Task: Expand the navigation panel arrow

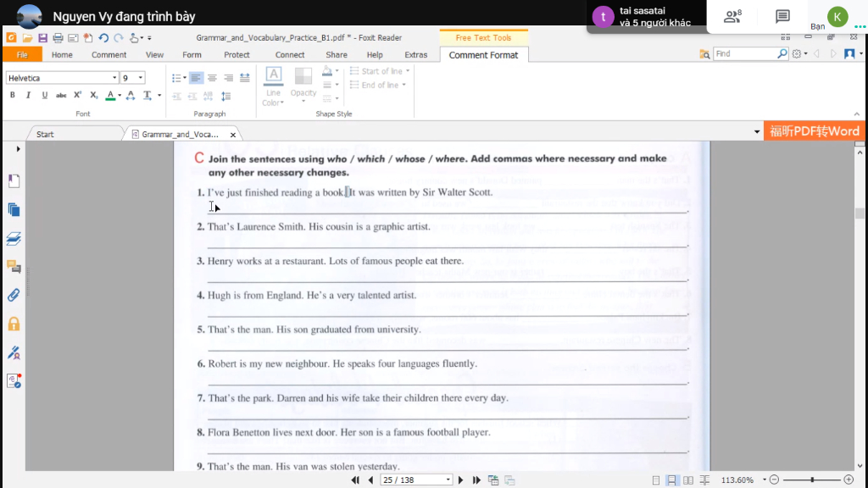Action: [x=18, y=149]
